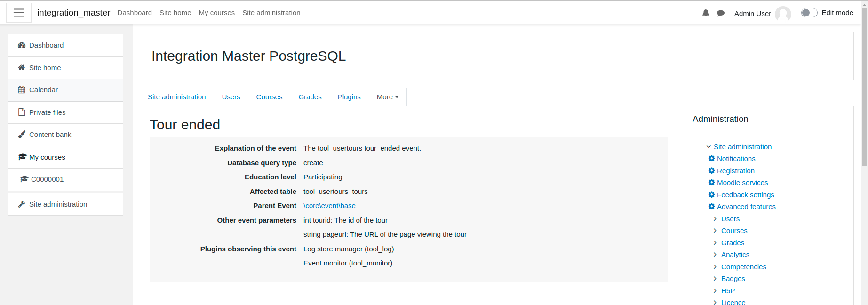Switch to the Grades tab

pyautogui.click(x=310, y=97)
